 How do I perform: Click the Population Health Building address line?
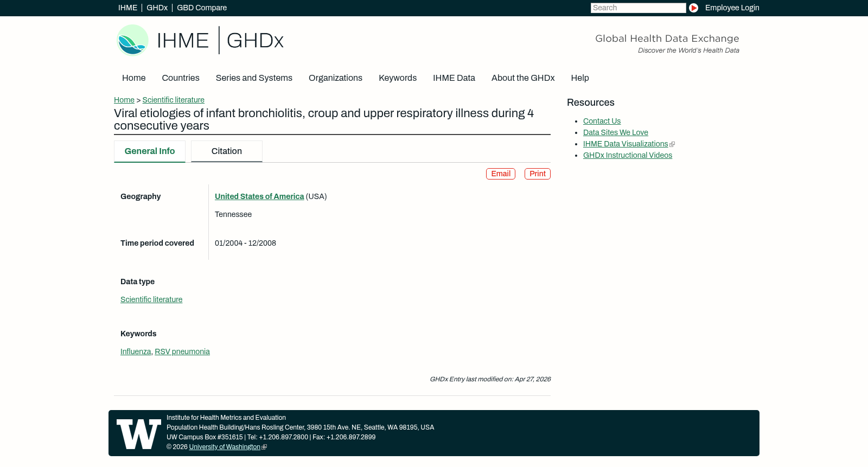click(300, 428)
